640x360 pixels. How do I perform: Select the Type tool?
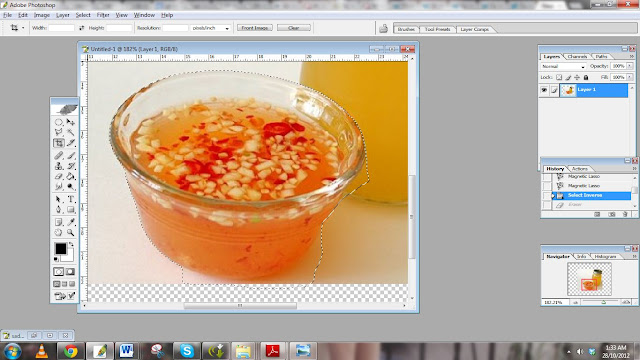(x=71, y=199)
